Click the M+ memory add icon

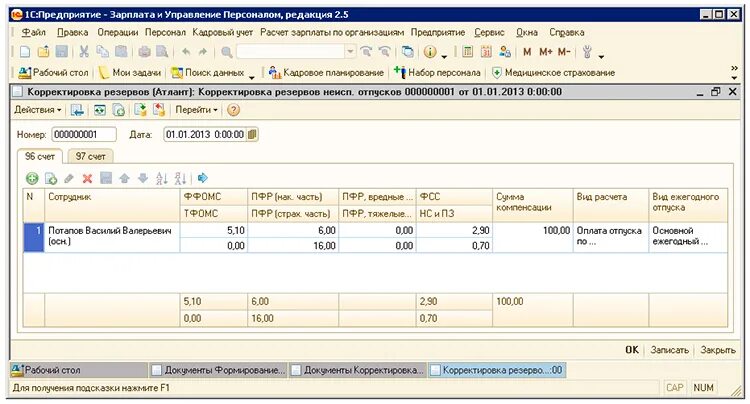tap(546, 52)
